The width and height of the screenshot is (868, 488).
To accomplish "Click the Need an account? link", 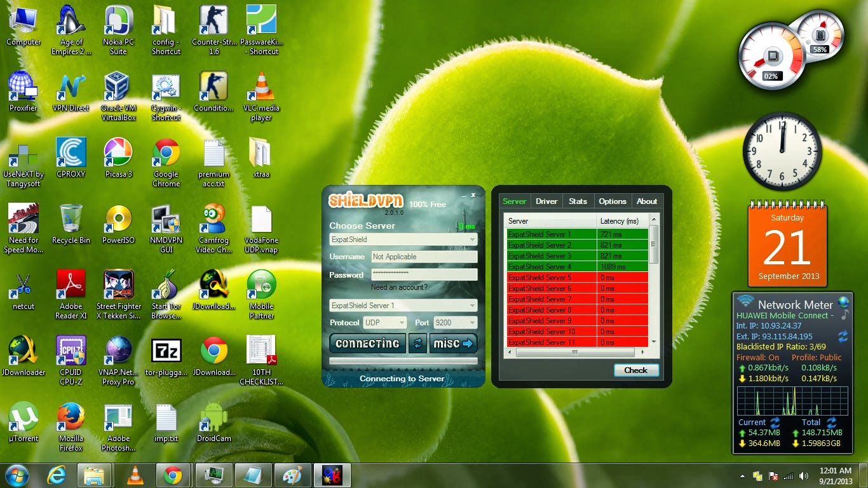I will [x=399, y=287].
